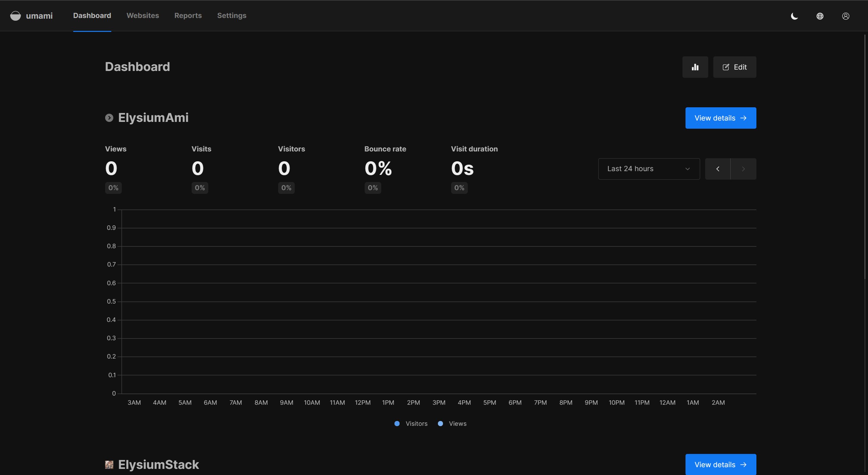Go to previous time period arrow
This screenshot has height=475, width=868.
pyautogui.click(x=718, y=169)
